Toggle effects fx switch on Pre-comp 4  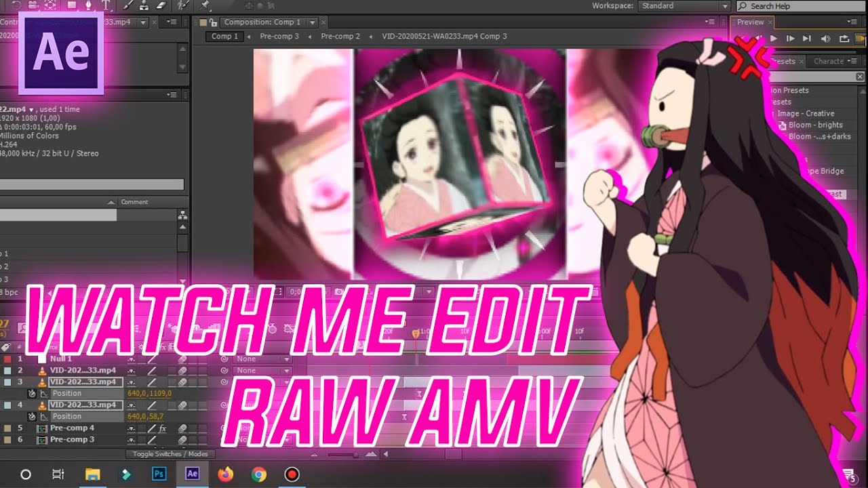coord(162,428)
